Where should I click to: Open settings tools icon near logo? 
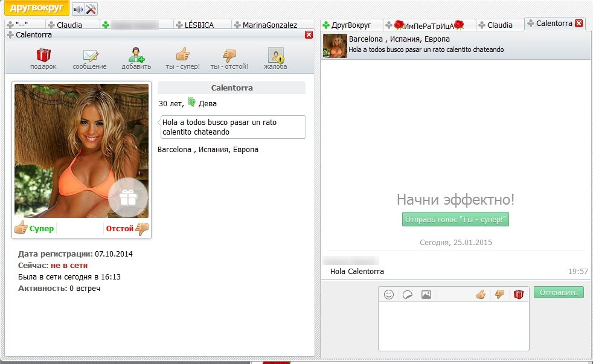point(91,9)
